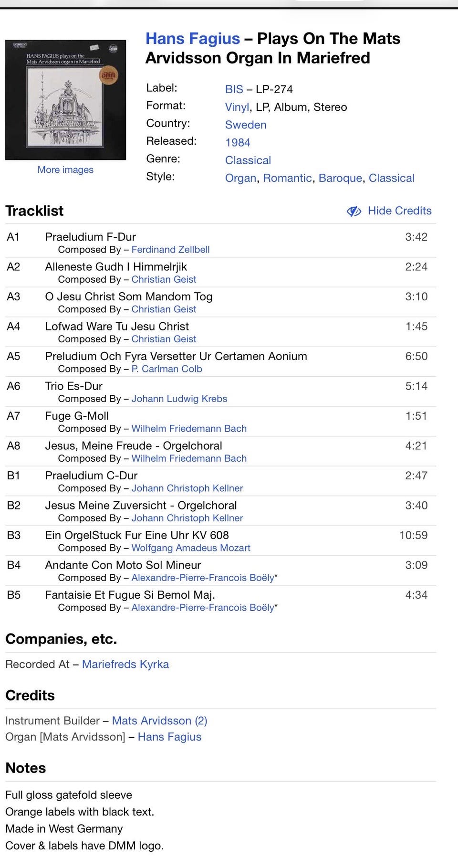Open instrument builder Mats Arvidsson (2)
The image size is (458, 868).
(159, 720)
